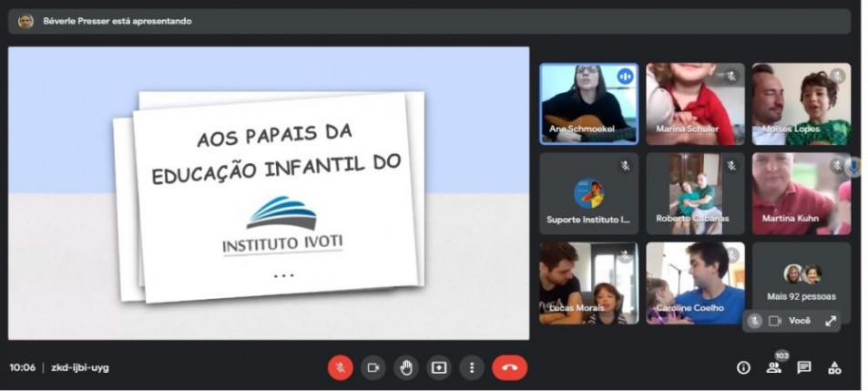
Task: Click camera icon in the Você self-view bar
Action: (774, 321)
